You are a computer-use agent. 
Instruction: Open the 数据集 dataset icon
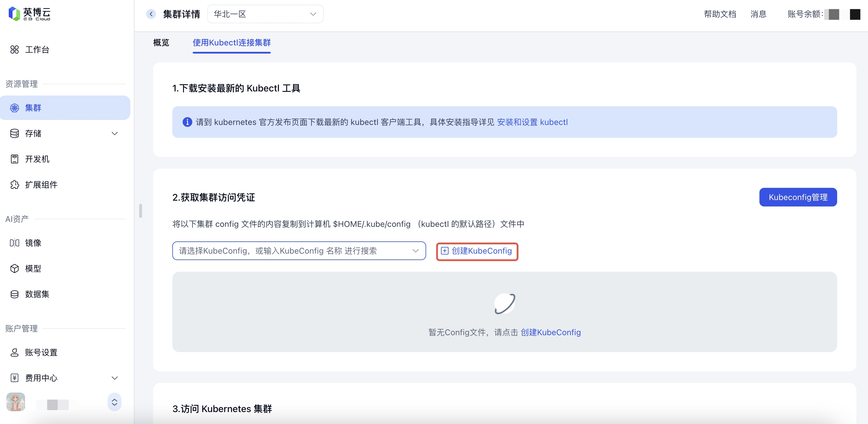coord(15,294)
